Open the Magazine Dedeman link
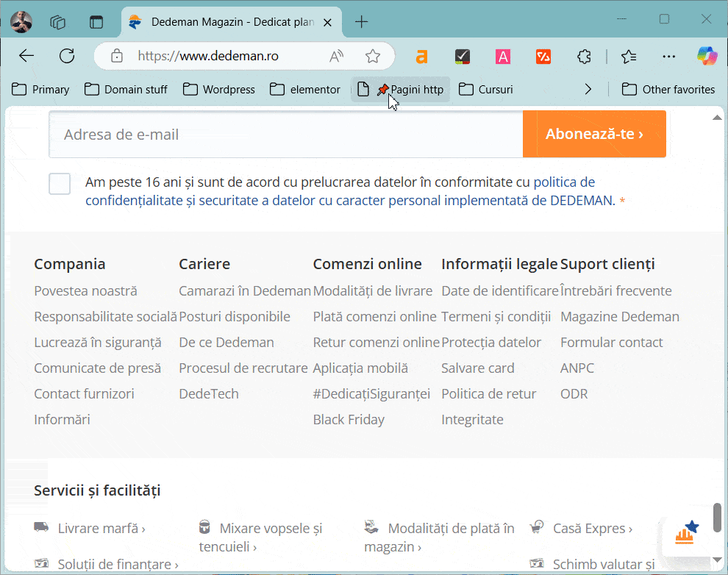The width and height of the screenshot is (728, 575). (x=619, y=317)
